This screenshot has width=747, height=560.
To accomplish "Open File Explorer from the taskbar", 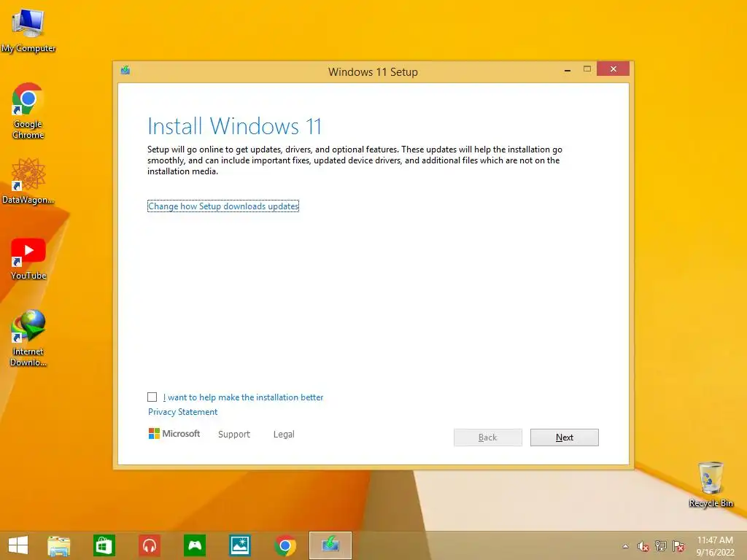I will pos(59,545).
